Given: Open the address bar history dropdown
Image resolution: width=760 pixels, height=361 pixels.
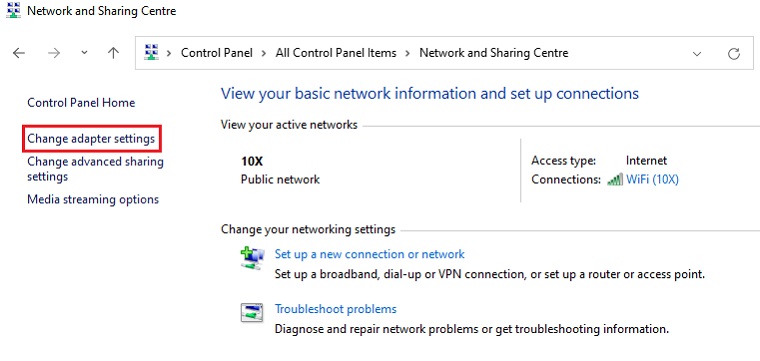Looking at the screenshot, I should click(x=697, y=53).
